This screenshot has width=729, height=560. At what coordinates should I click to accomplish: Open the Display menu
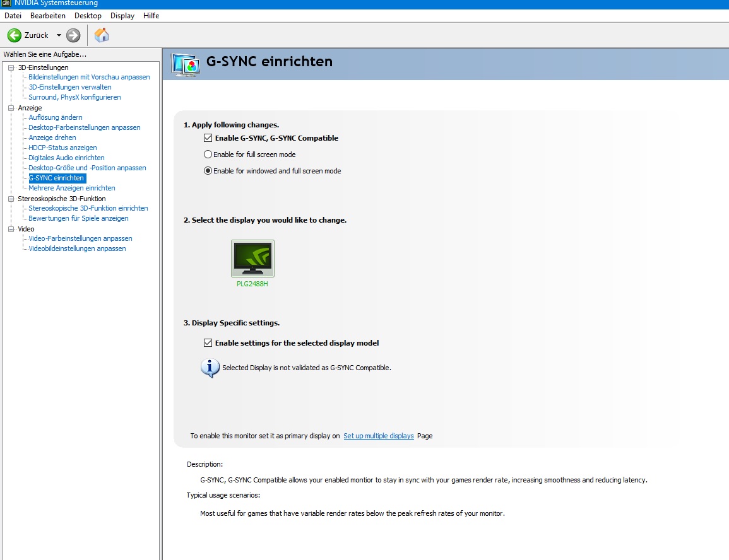pyautogui.click(x=122, y=15)
